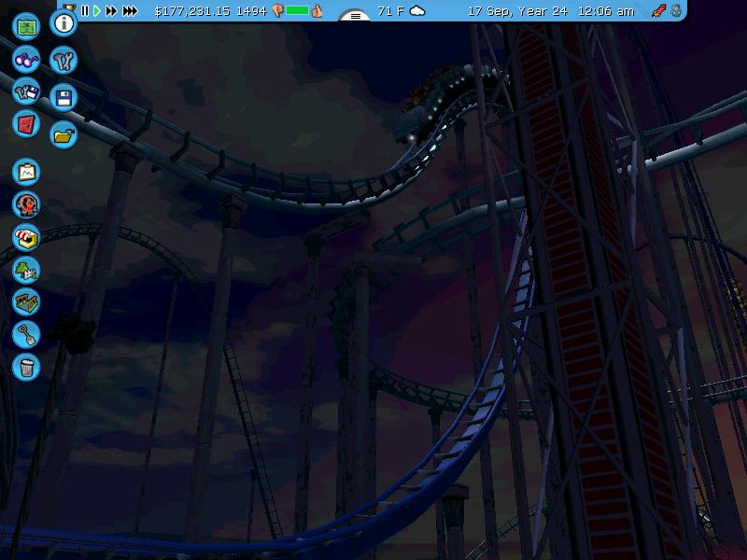Click the money value $177,231.15

[192, 11]
